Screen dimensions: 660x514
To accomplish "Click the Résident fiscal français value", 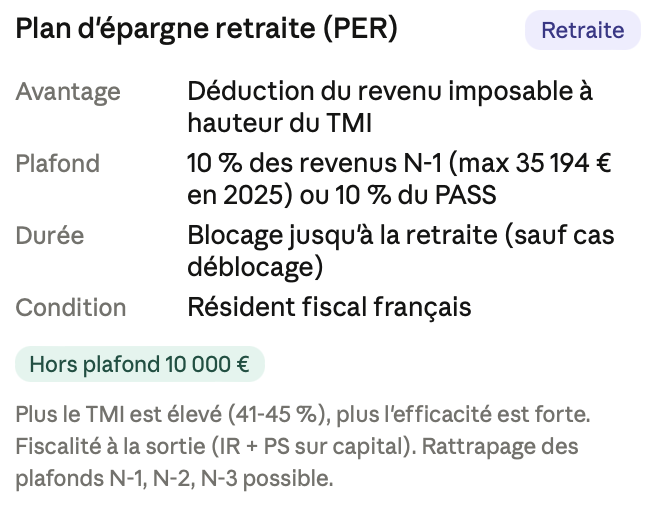I will pos(329,307).
